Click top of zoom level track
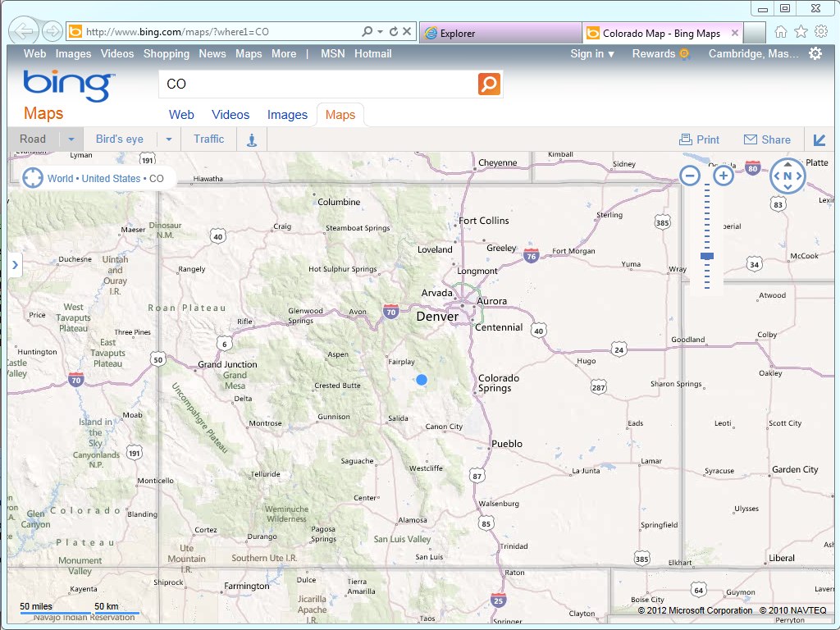Image resolution: width=840 pixels, height=630 pixels. coord(707,185)
